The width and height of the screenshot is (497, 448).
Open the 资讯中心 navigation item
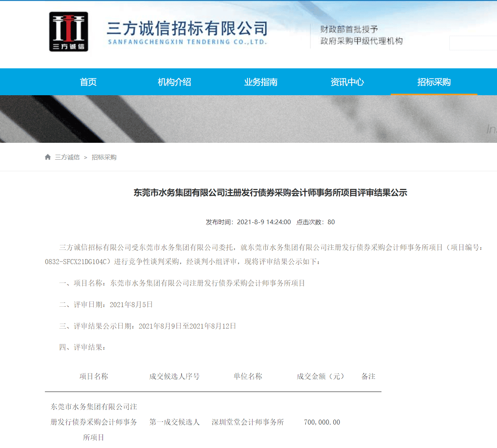[x=347, y=82]
